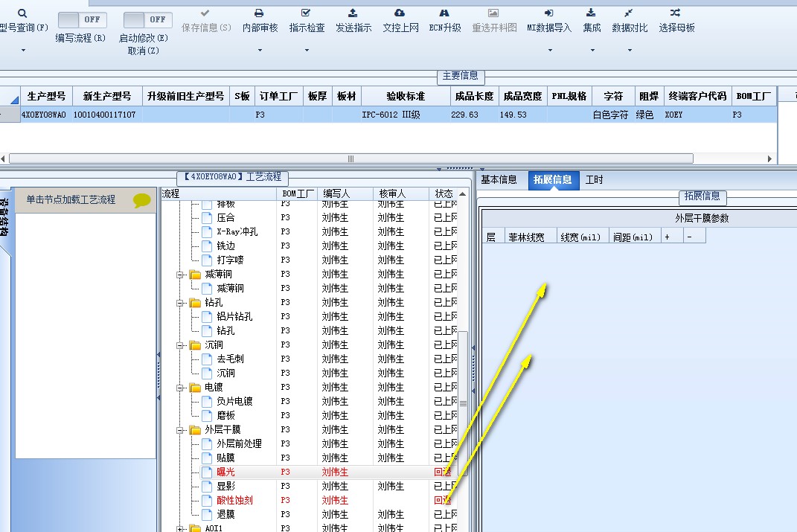This screenshot has height=532, width=797.
Task: Select the 负片电镀 step
Action: point(234,401)
